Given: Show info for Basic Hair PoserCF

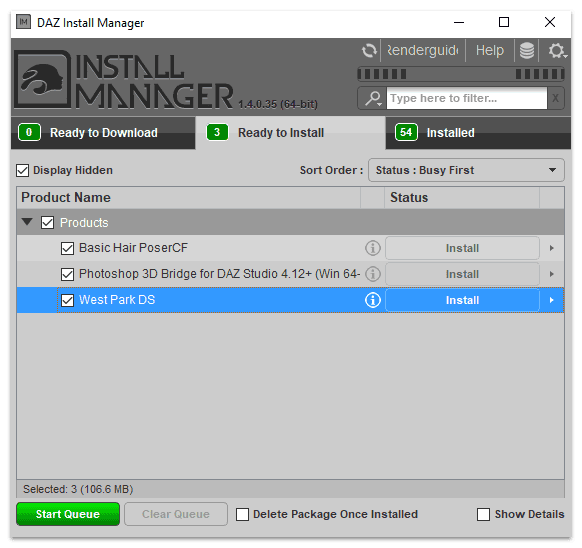Looking at the screenshot, I should 373,248.
